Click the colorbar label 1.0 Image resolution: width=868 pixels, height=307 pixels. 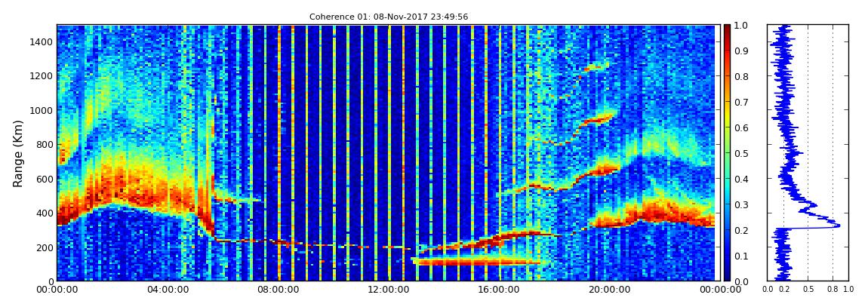(x=743, y=26)
